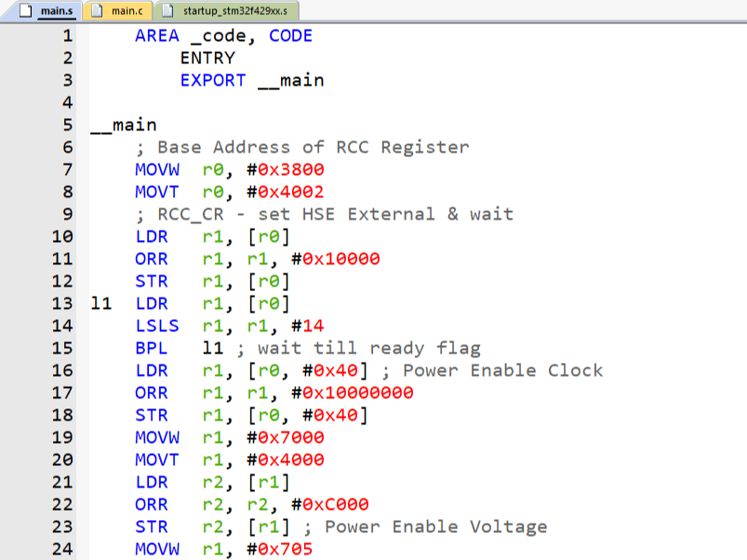The width and height of the screenshot is (747, 560).
Task: Click the EXPORT keyword on line 3
Action: coord(213,80)
